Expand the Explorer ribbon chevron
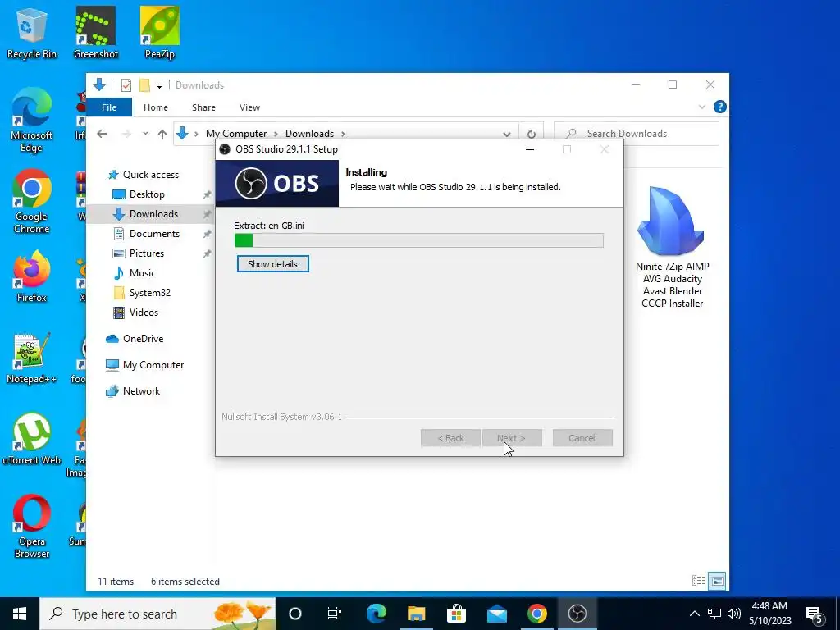The height and width of the screenshot is (630, 840). click(x=702, y=107)
